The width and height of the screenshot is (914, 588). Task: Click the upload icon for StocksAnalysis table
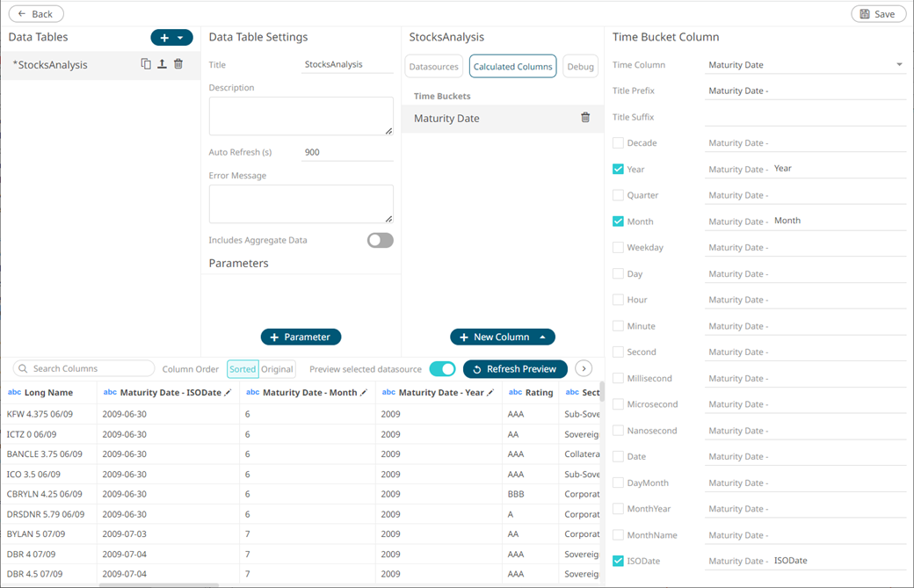162,64
